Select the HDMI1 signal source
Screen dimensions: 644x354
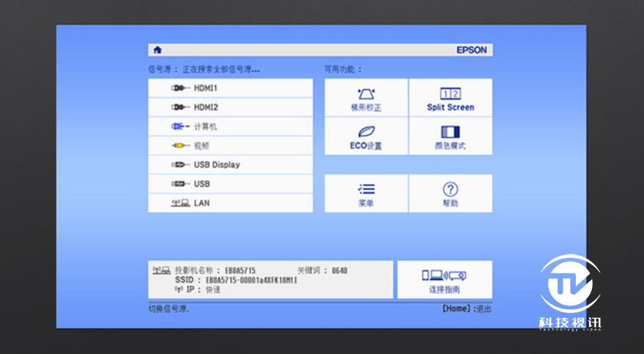tap(230, 88)
